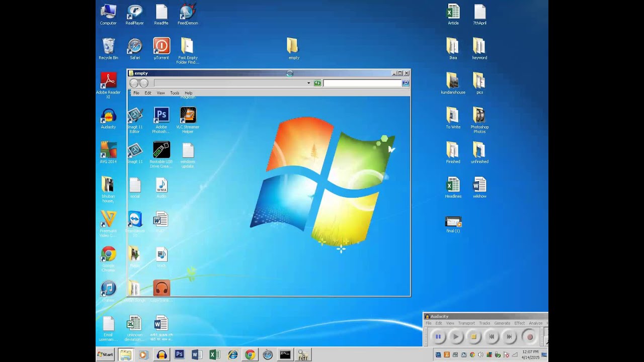This screenshot has width=644, height=362.
Task: Click the Audacity Record button
Action: pos(529,337)
